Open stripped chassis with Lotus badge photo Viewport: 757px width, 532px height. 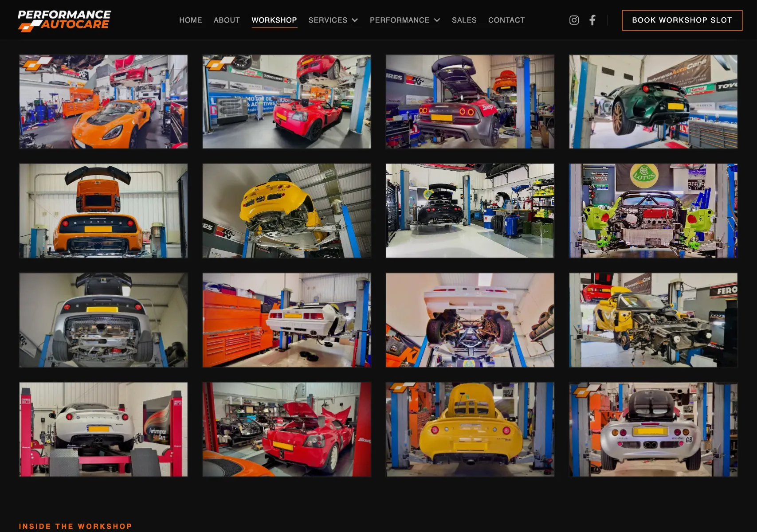point(653,211)
